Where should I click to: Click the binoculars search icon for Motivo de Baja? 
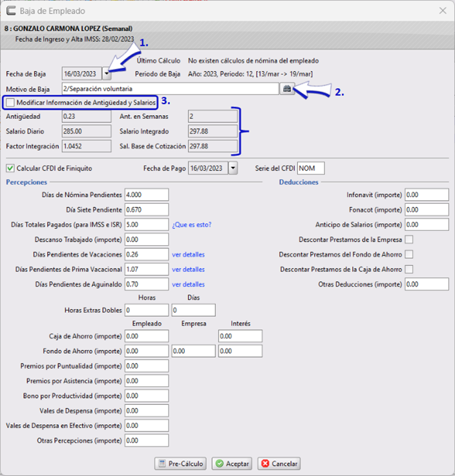[x=287, y=89]
